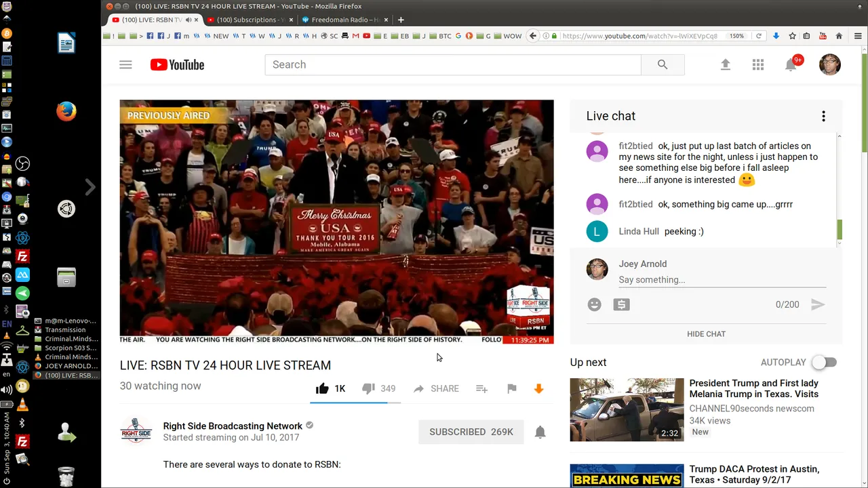Open the YouTube upload arrow icon

point(725,65)
